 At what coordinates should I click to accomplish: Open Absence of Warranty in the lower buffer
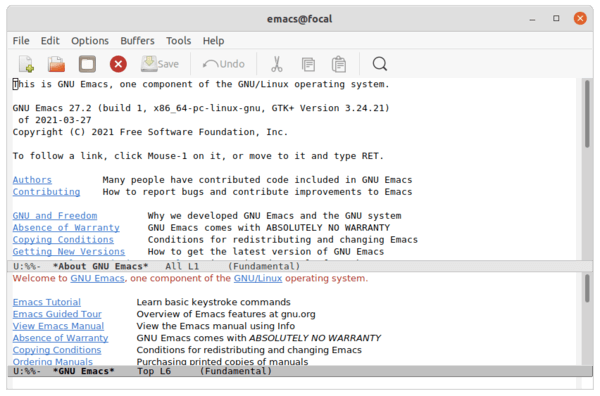point(60,338)
